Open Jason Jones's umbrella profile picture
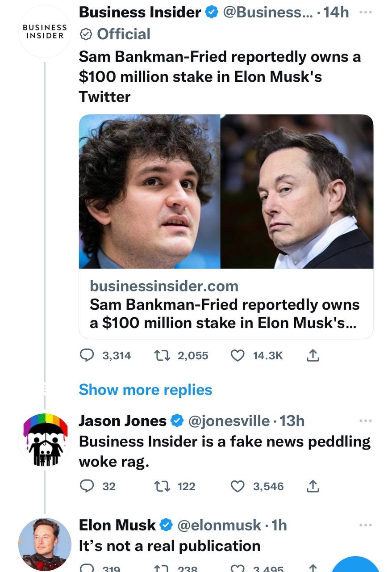 click(44, 440)
